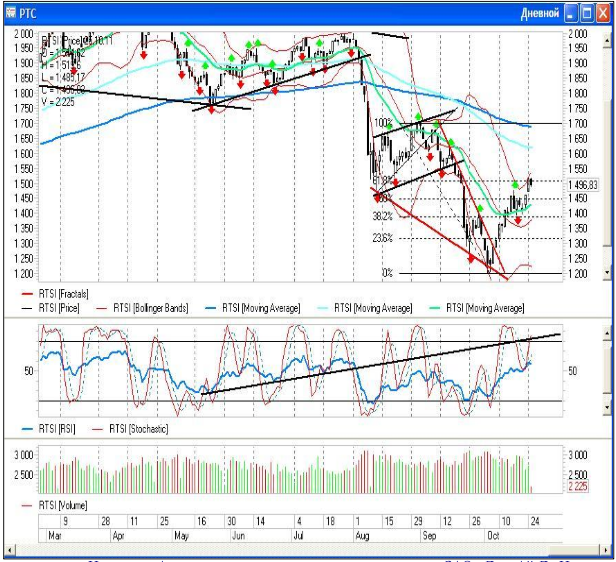Click the current price label 1 496,83
This screenshot has width=616, height=562.
point(583,185)
